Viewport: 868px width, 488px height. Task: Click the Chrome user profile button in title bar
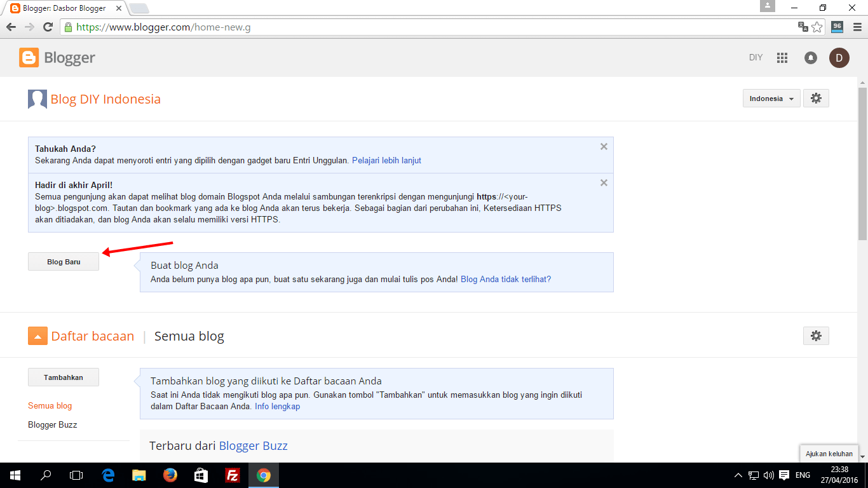tap(768, 6)
